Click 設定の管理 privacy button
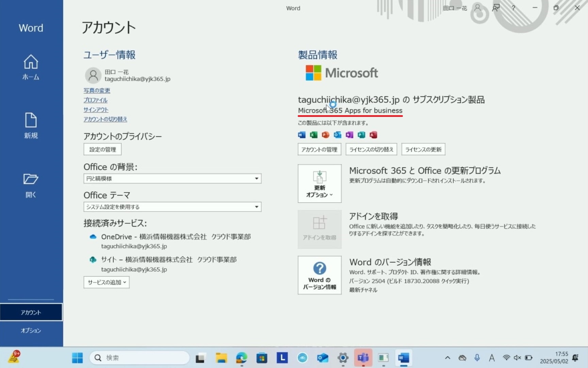Image resolution: width=588 pixels, height=368 pixels. (x=102, y=149)
